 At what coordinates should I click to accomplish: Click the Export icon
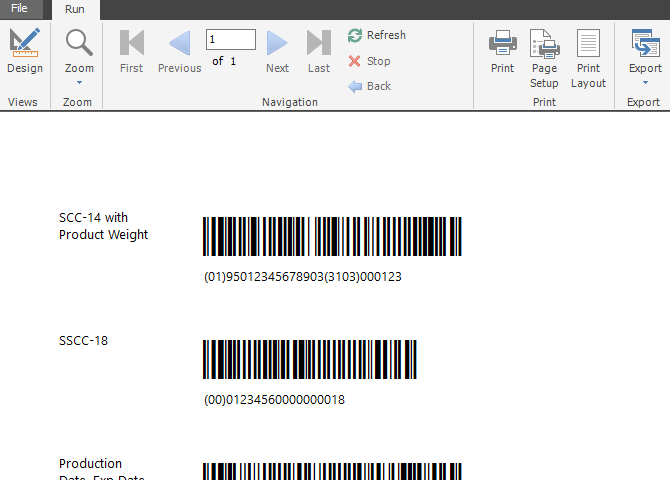coord(645,44)
